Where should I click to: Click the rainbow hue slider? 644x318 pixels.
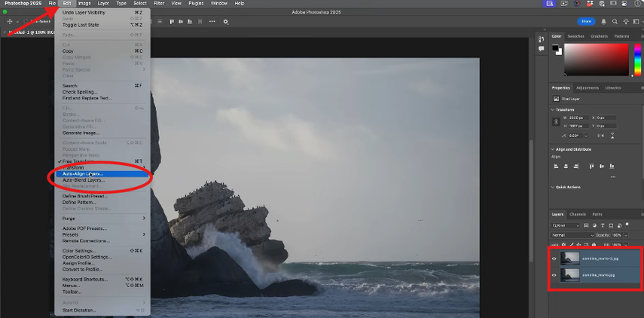coord(637,60)
